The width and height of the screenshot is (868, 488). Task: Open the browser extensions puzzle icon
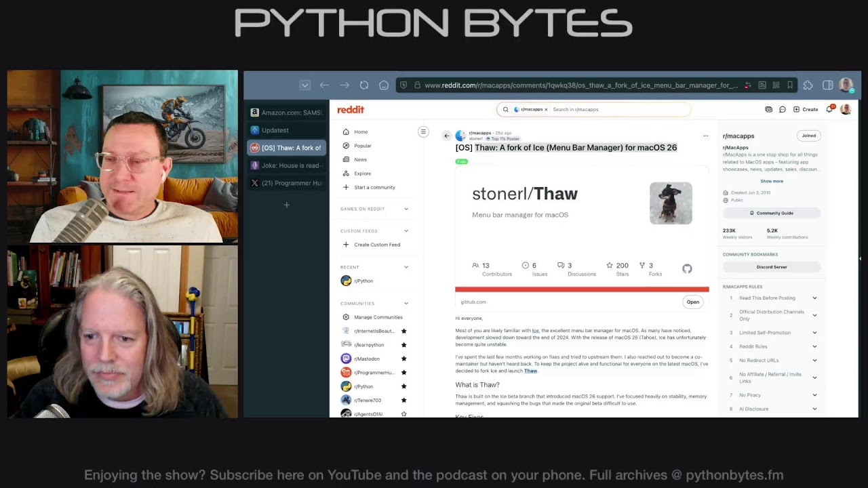pyautogui.click(x=808, y=85)
